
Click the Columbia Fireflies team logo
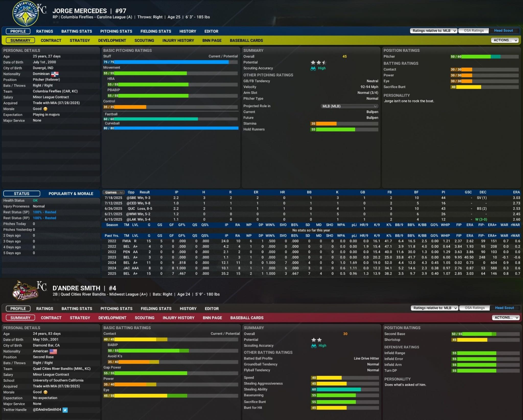pyautogui.click(x=25, y=14)
